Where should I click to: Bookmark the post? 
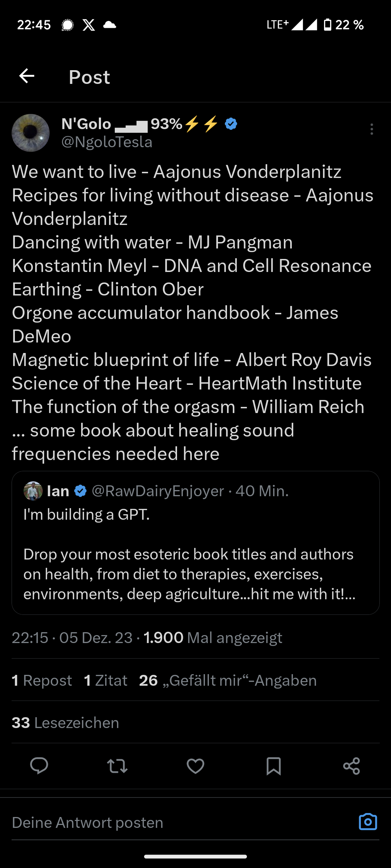(273, 766)
